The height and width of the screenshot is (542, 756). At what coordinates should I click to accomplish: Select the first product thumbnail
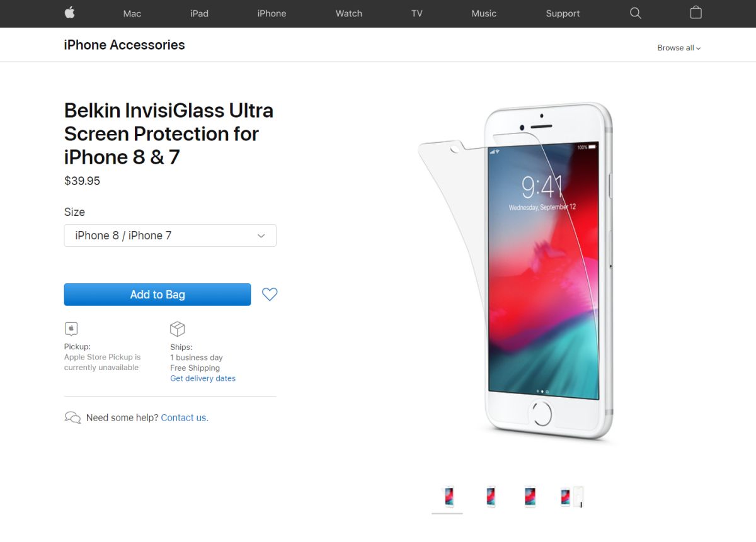pyautogui.click(x=448, y=497)
